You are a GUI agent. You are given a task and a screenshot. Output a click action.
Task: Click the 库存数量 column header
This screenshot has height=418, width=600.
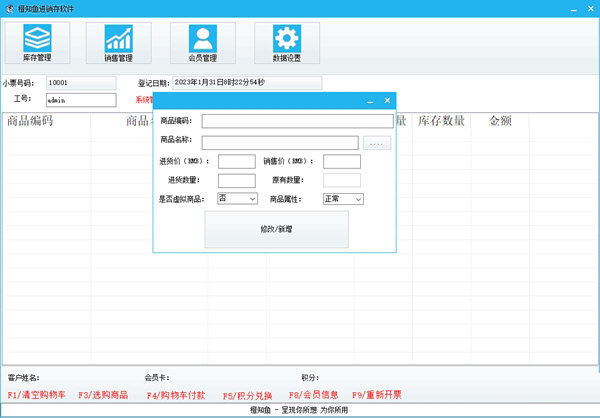pyautogui.click(x=441, y=121)
